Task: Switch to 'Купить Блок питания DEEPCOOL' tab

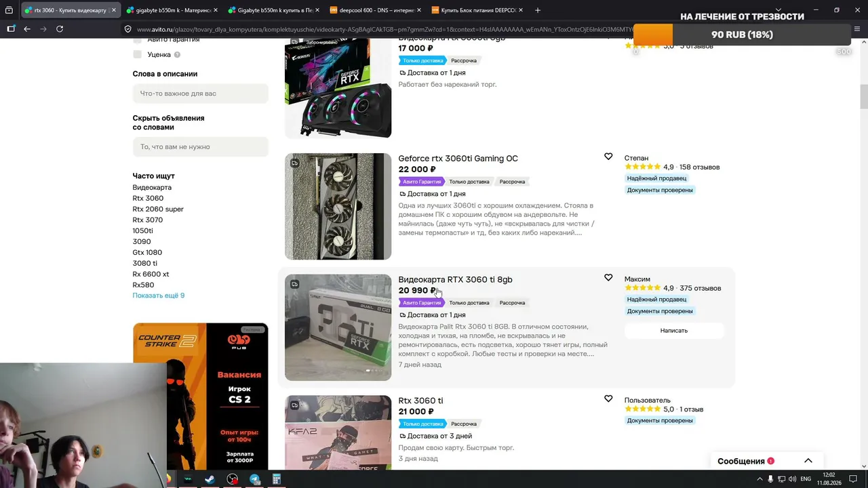Action: point(477,10)
